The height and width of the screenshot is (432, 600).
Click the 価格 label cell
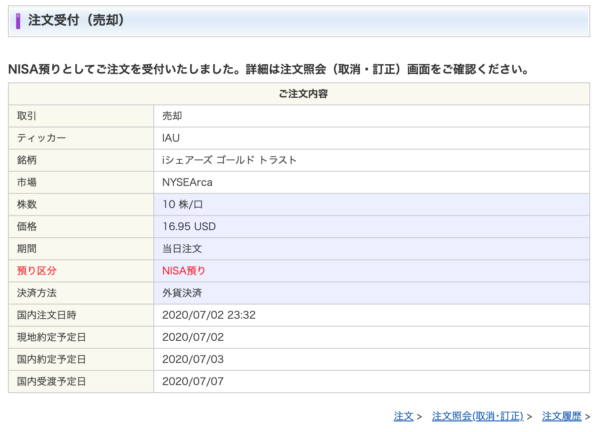click(81, 227)
